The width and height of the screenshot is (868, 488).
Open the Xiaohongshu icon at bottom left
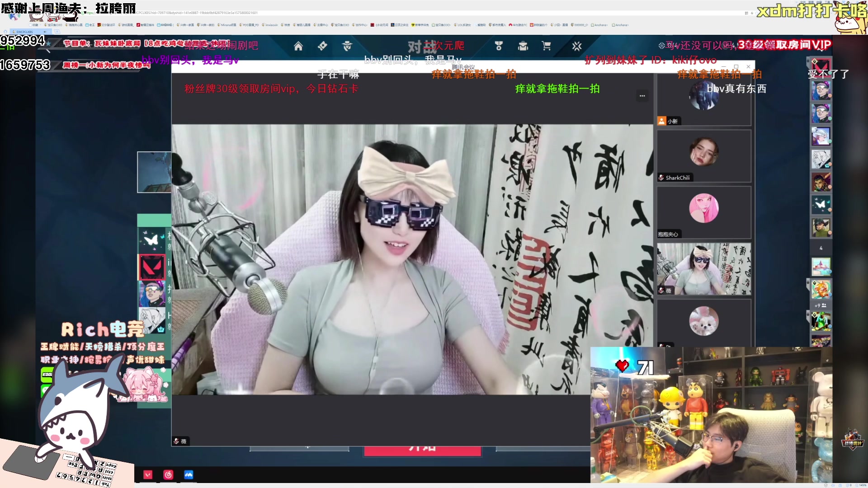[169, 475]
